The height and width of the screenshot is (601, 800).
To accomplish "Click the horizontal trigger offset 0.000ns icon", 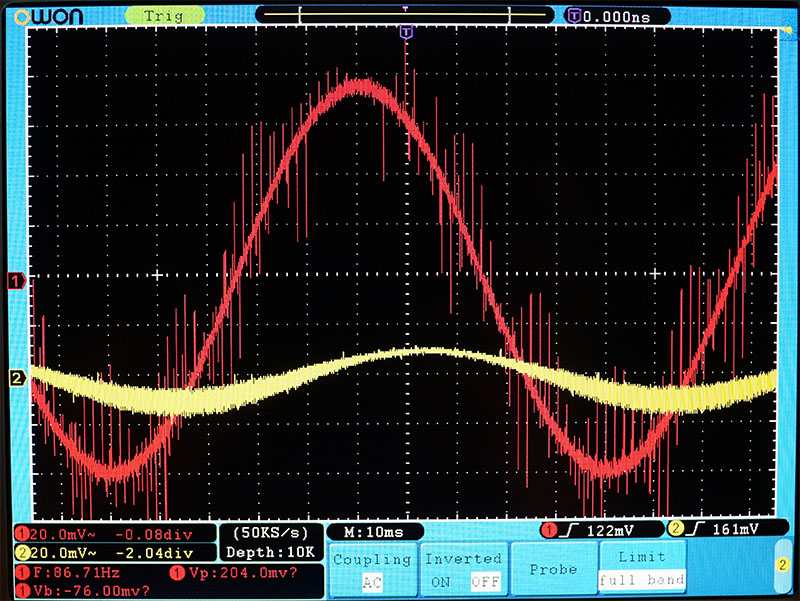I will point(575,15).
